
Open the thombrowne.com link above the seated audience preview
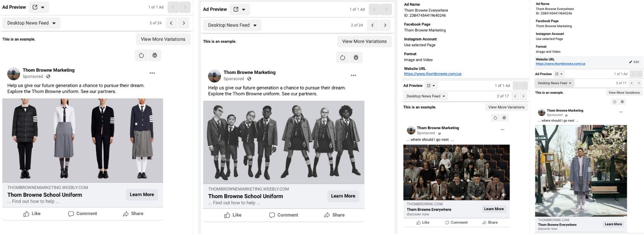click(432, 74)
